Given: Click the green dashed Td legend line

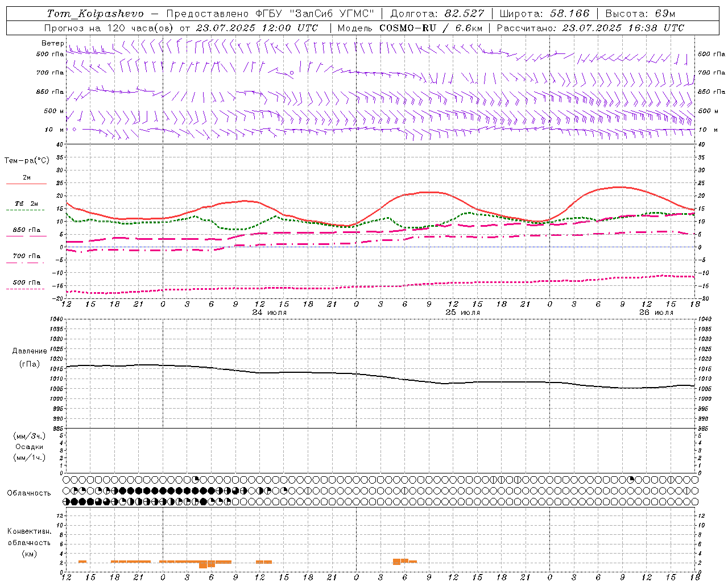Looking at the screenshot, I should tap(25, 210).
